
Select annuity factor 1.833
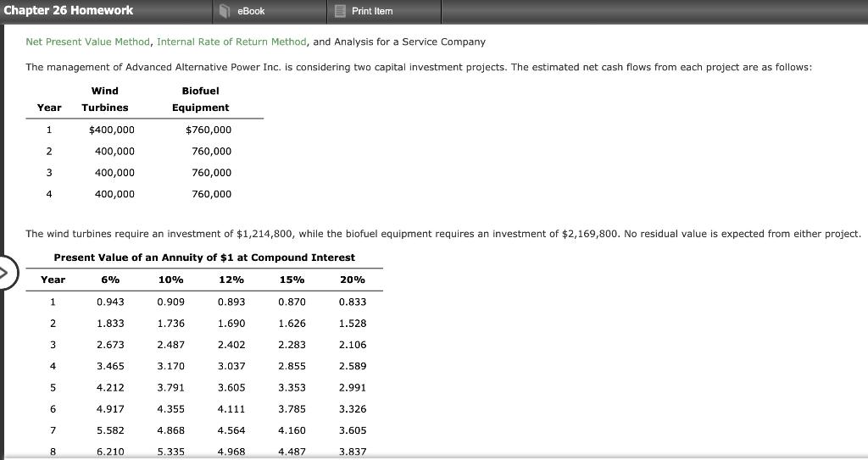click(x=110, y=324)
